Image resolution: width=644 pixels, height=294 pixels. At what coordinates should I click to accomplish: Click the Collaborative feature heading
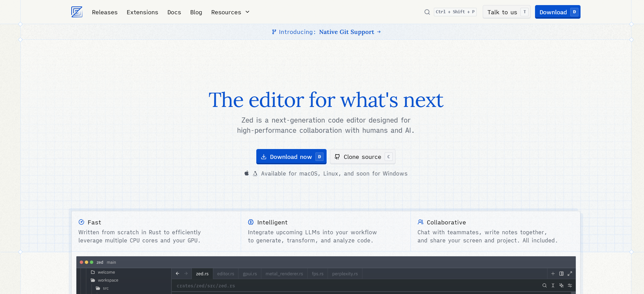point(446,222)
